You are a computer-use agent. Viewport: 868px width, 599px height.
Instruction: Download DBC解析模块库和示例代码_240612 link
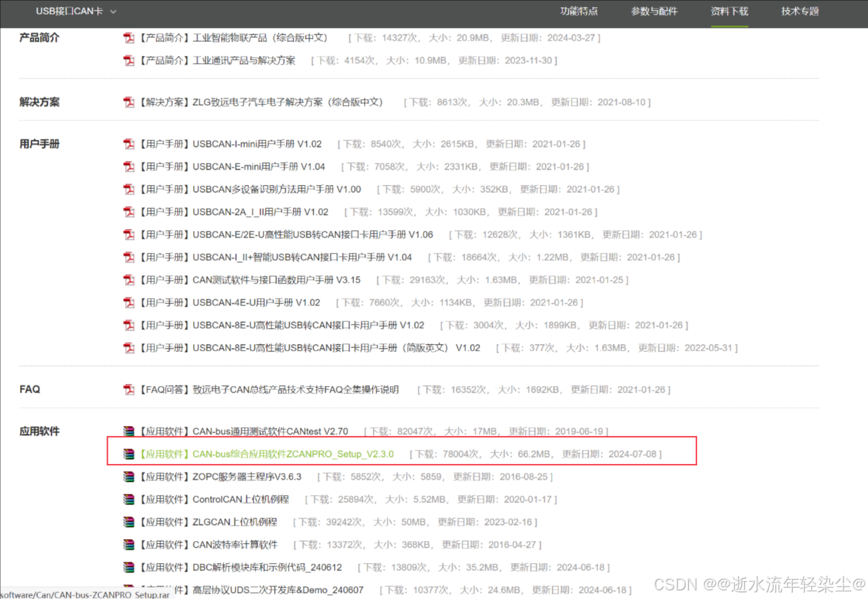pos(240,568)
